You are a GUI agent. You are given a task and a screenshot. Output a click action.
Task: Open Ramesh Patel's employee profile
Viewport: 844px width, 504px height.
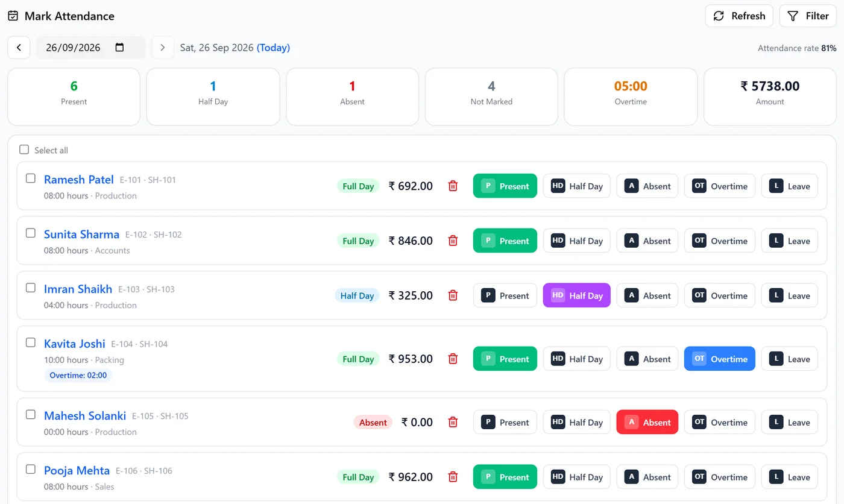79,180
